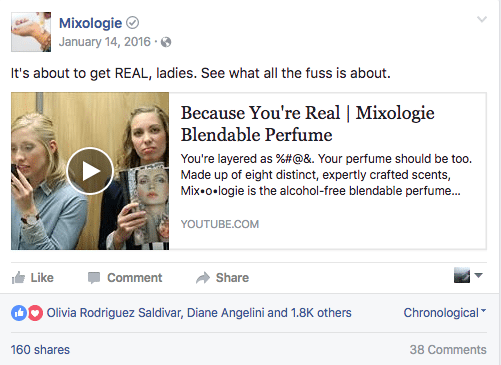Click the Comment button

coord(125,278)
